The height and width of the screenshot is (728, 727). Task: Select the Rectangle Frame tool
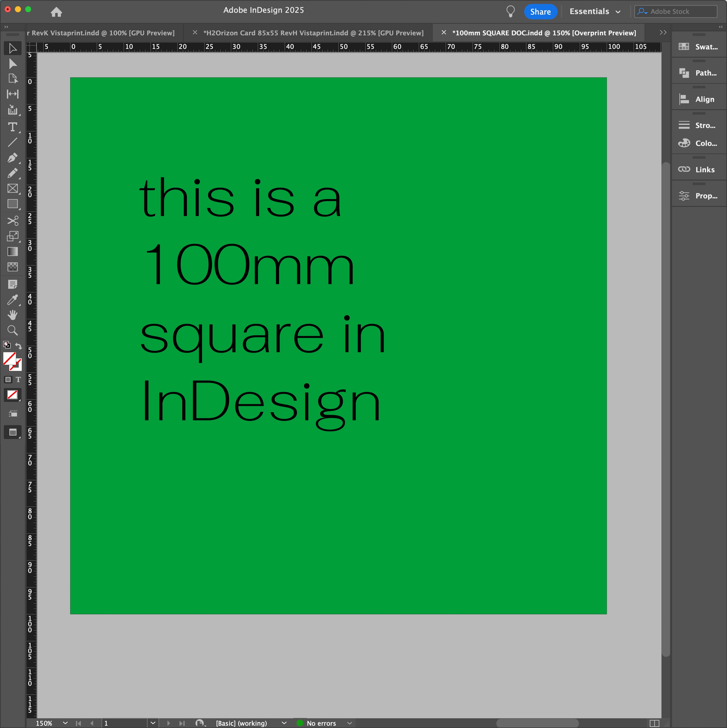(x=13, y=188)
